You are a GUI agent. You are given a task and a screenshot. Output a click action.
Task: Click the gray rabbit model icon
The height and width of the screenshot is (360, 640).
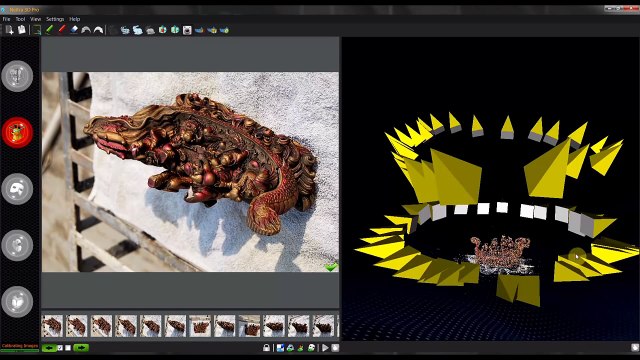[150, 30]
